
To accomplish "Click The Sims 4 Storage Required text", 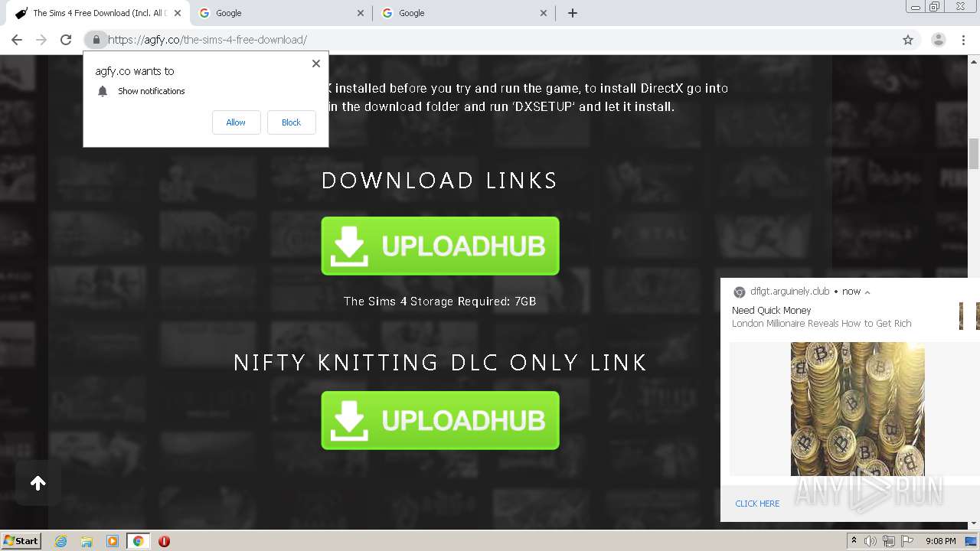I will point(439,302).
